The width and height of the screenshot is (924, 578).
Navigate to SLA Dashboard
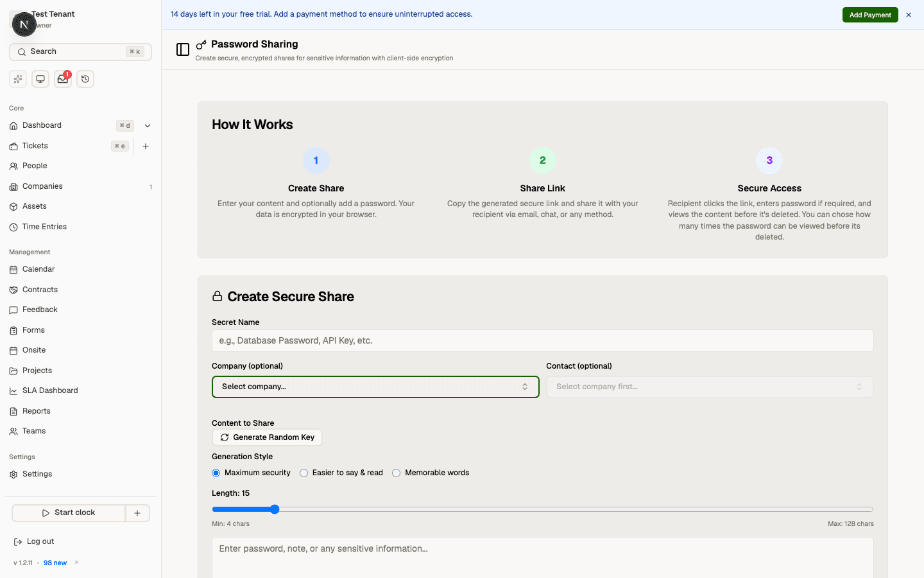[49, 390]
